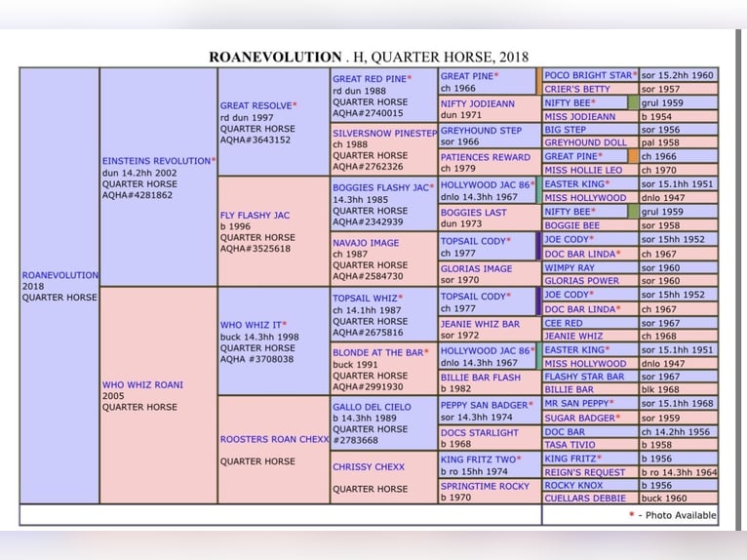Open the GALLO DEL CIELO link
This screenshot has width=747, height=560.
(x=372, y=407)
